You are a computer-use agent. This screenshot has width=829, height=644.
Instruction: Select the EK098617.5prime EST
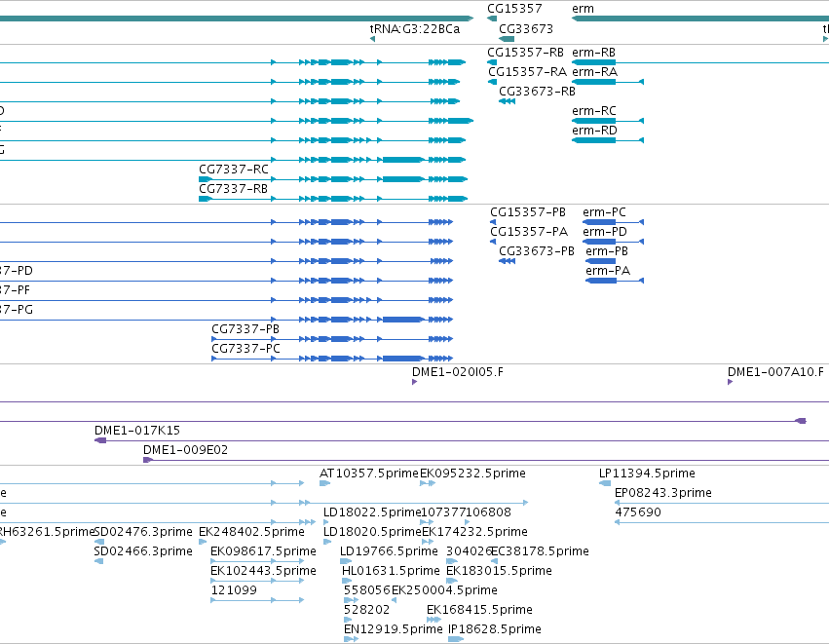pos(257,561)
